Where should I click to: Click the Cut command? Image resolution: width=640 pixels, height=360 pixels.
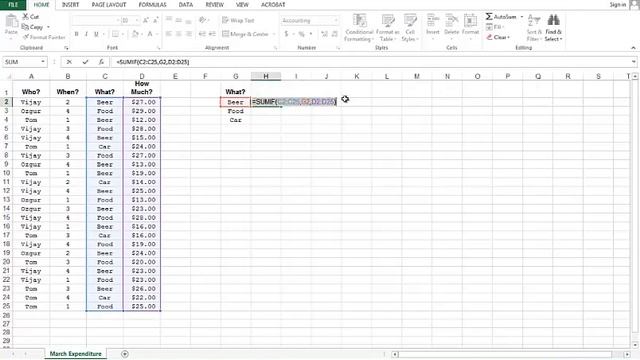point(31,17)
